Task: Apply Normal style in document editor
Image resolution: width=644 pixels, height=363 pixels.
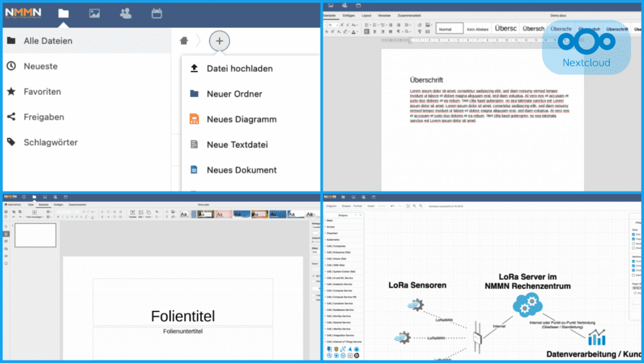Action: point(450,29)
